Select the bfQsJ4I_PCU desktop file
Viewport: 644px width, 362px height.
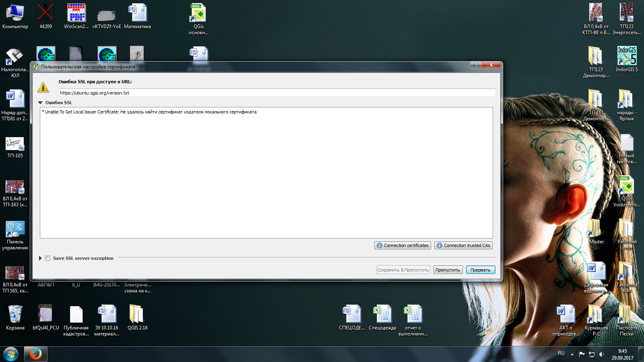pyautogui.click(x=45, y=318)
